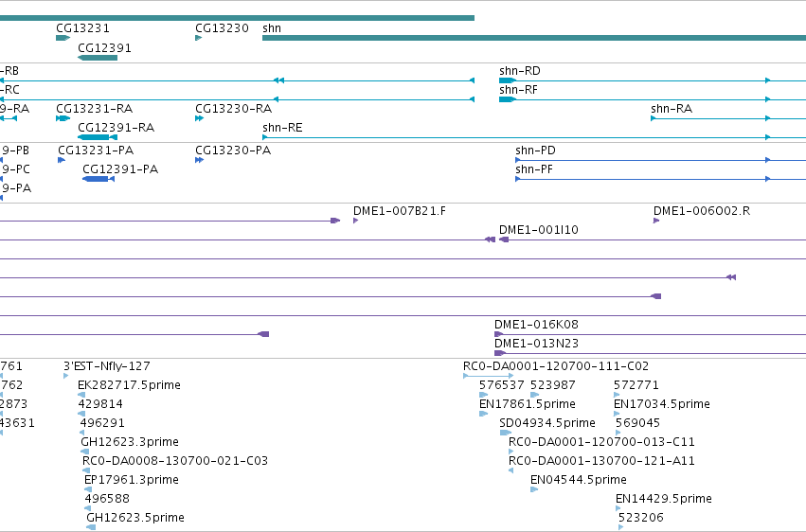Click the EN14429.5prime EST label
806x532 pixels.
point(664,498)
